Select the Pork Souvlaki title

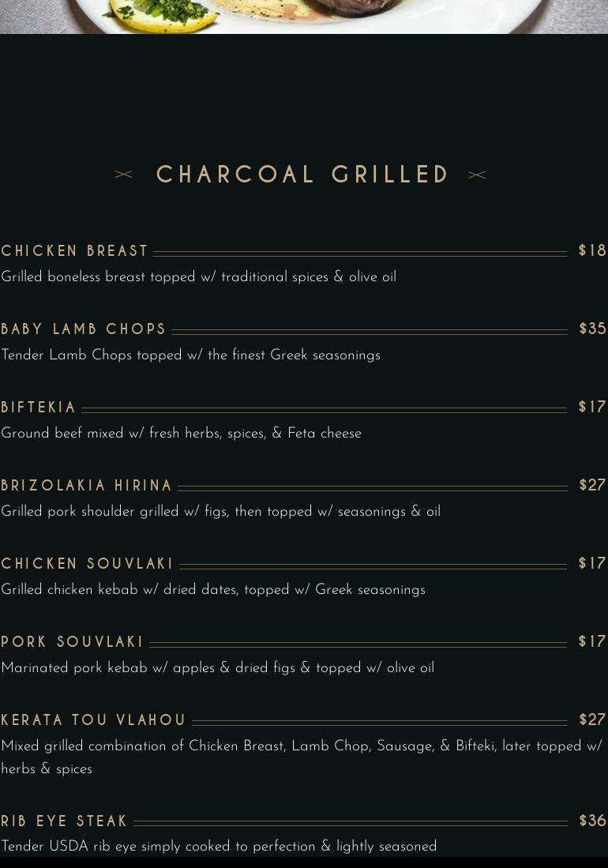(x=73, y=642)
